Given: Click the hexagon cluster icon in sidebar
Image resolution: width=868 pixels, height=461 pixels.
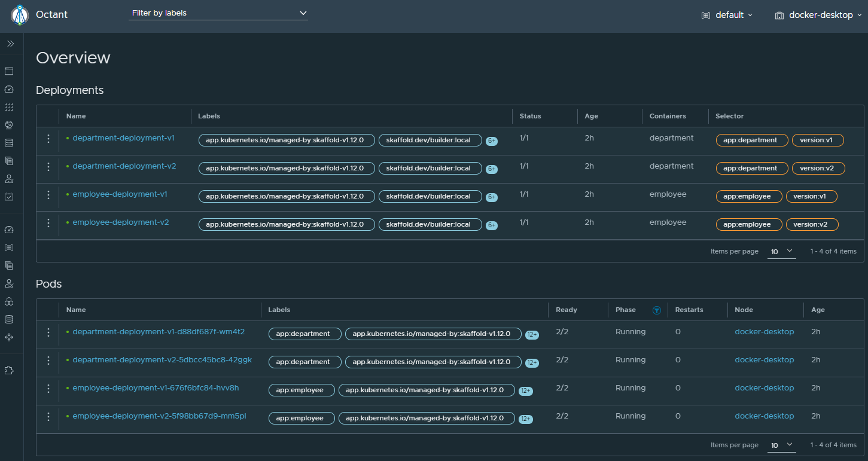Looking at the screenshot, I should point(9,301).
